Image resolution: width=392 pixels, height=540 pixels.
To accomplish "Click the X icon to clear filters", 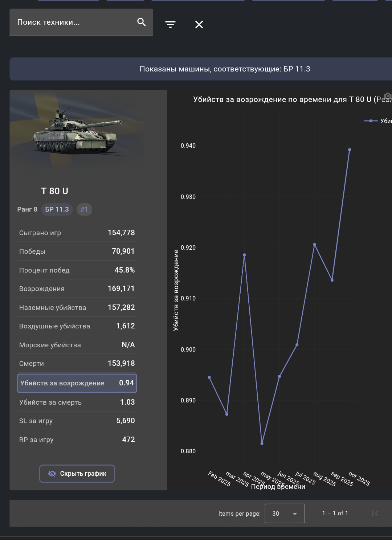I will pyautogui.click(x=199, y=24).
